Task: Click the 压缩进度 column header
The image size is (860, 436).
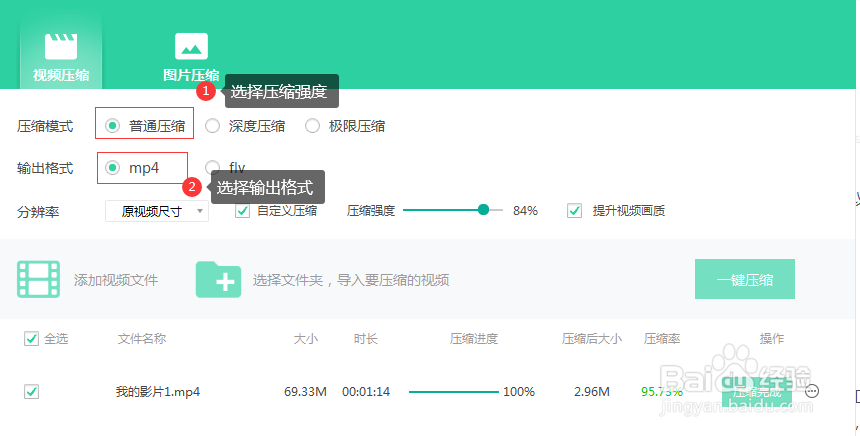Action: tap(474, 339)
